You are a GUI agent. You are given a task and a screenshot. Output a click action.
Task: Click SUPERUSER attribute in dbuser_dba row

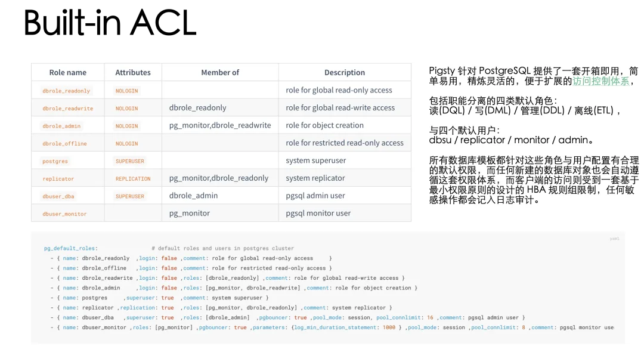tap(130, 196)
